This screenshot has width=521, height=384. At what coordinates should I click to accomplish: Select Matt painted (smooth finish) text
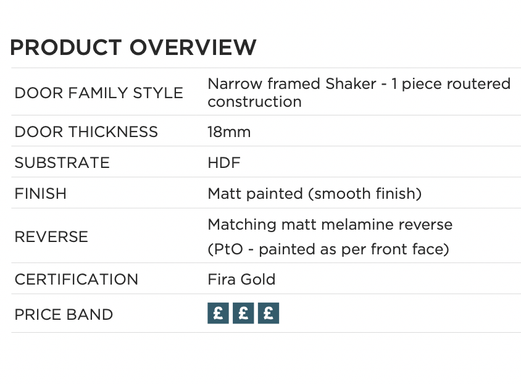pos(315,194)
